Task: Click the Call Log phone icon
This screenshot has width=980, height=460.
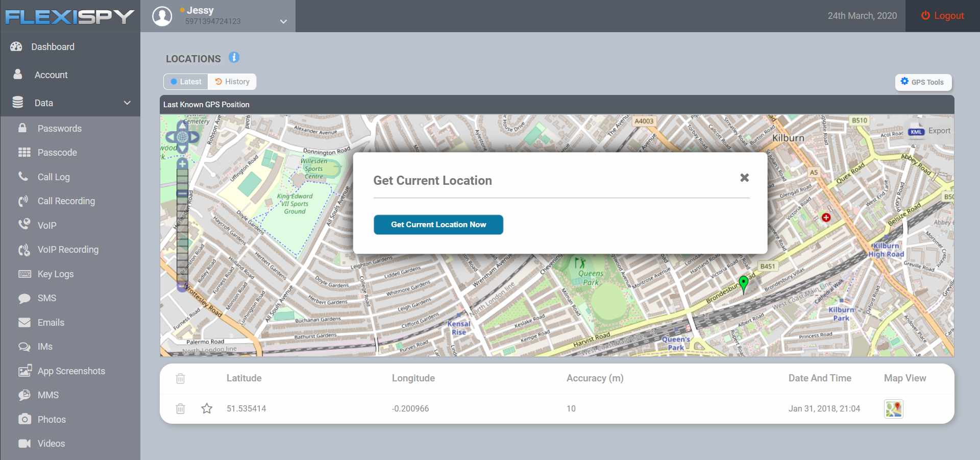Action: tap(23, 177)
